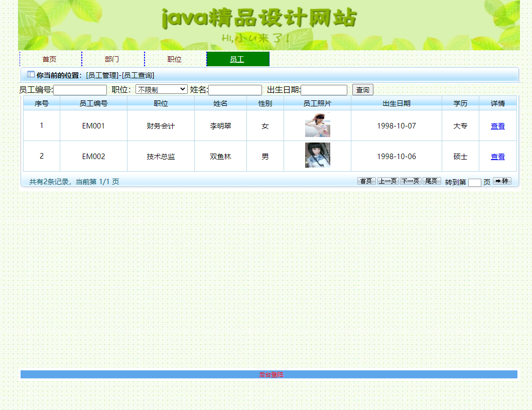Click the arrow 转 go-to-page button

point(502,181)
